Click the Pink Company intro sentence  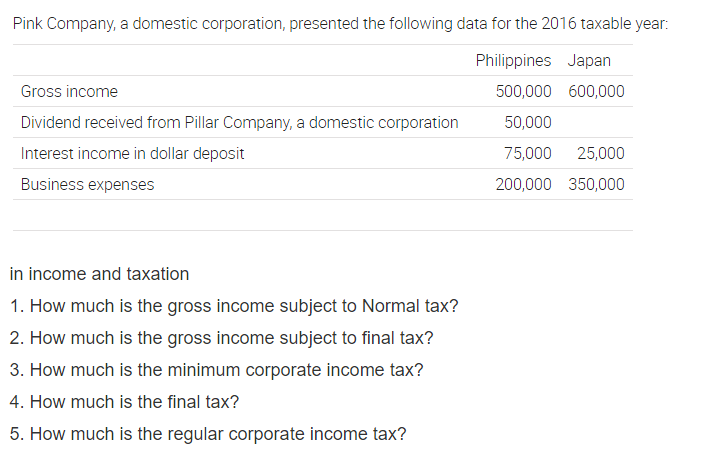click(x=340, y=24)
